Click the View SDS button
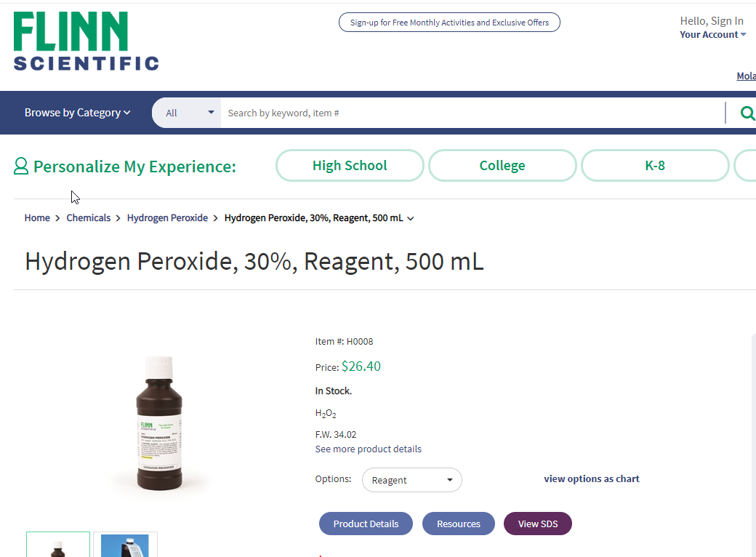Image resolution: width=756 pixels, height=557 pixels. pos(538,524)
